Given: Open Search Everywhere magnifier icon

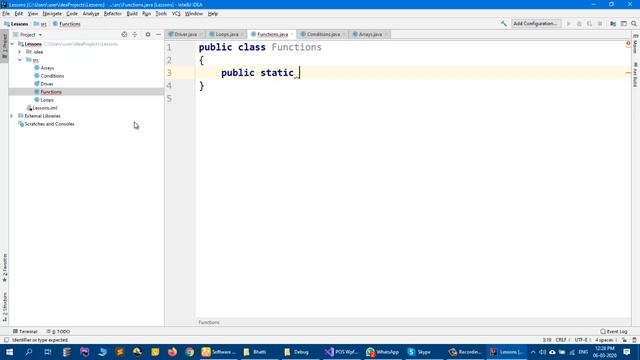Looking at the screenshot, I should [634, 24].
